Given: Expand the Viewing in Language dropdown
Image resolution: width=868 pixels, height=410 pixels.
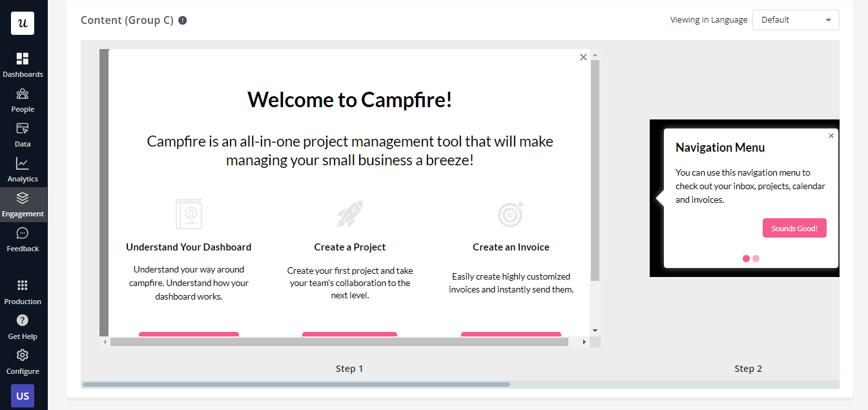Looking at the screenshot, I should click(795, 20).
